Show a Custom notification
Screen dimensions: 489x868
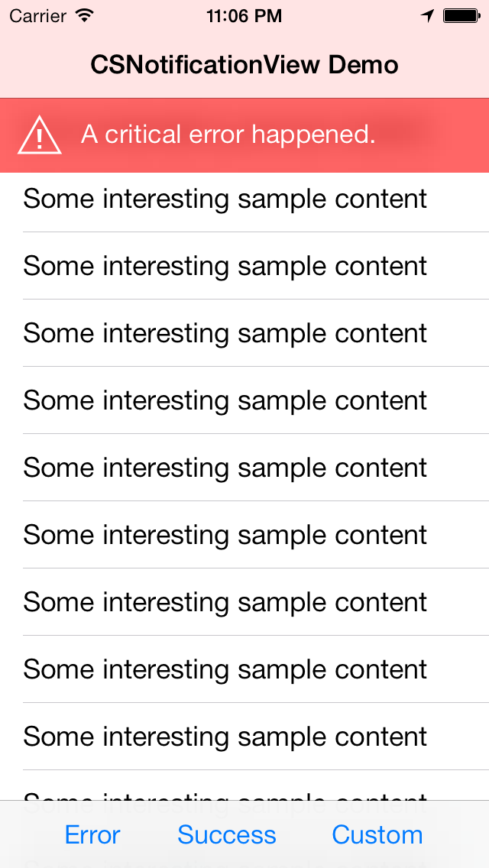click(x=377, y=834)
